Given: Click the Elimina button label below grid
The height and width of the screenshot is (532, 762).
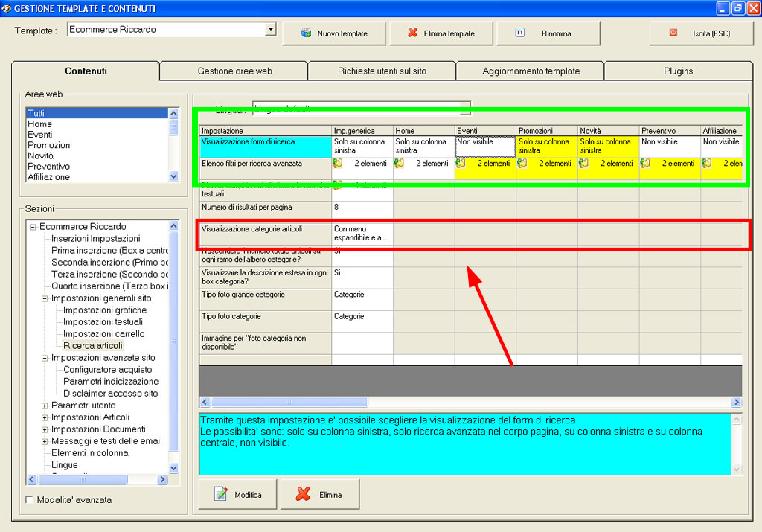Looking at the screenshot, I should pos(330,495).
